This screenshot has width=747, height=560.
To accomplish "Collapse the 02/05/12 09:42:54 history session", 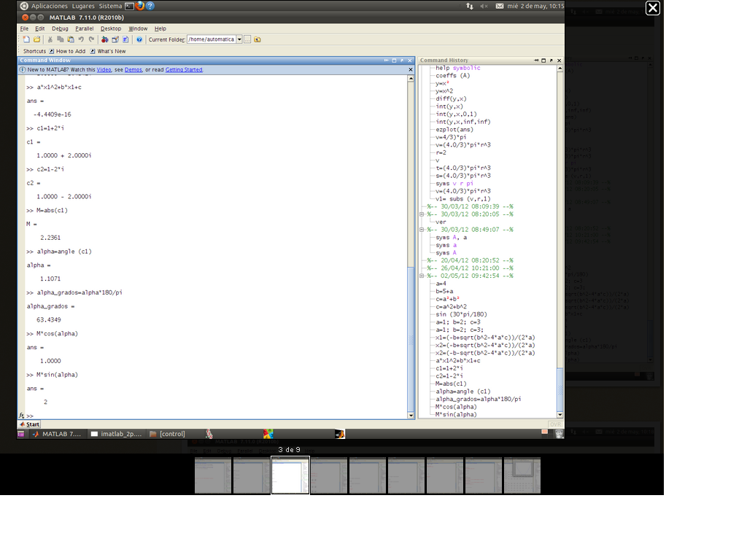I will [422, 276].
